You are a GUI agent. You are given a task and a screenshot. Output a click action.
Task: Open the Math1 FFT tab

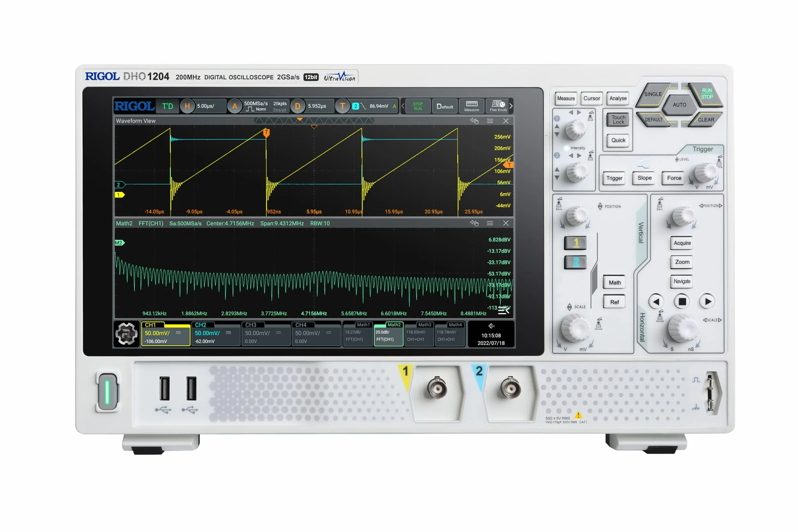(358, 334)
